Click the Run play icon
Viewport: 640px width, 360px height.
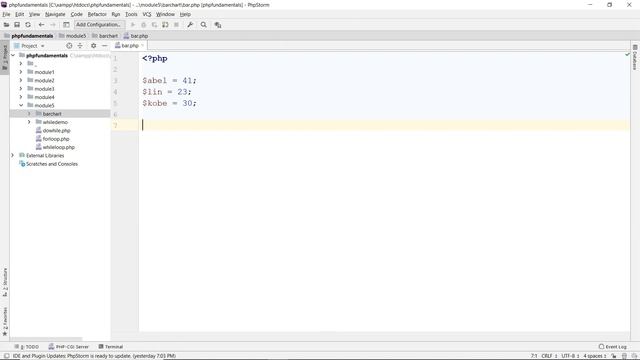(133, 25)
